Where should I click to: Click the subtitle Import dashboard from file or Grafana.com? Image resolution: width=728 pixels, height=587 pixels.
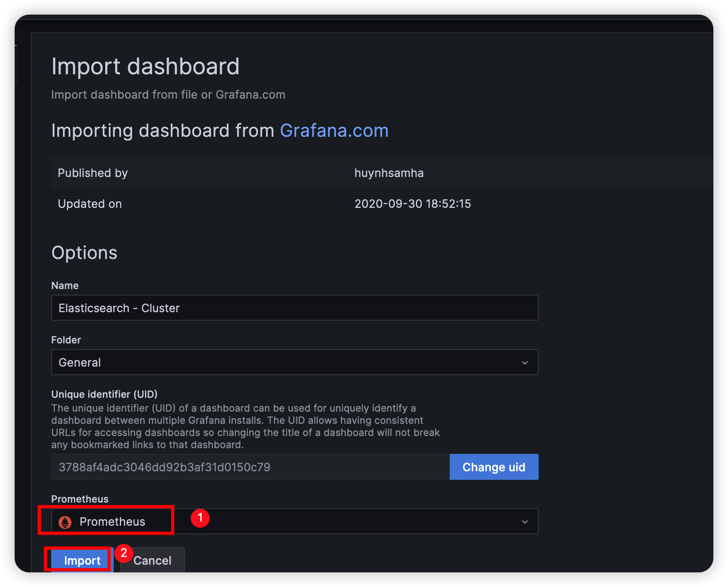coord(168,95)
